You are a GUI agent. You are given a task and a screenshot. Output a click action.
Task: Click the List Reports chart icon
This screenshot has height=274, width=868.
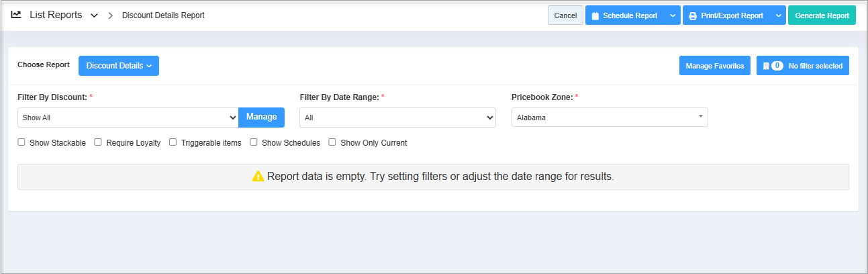(x=16, y=15)
